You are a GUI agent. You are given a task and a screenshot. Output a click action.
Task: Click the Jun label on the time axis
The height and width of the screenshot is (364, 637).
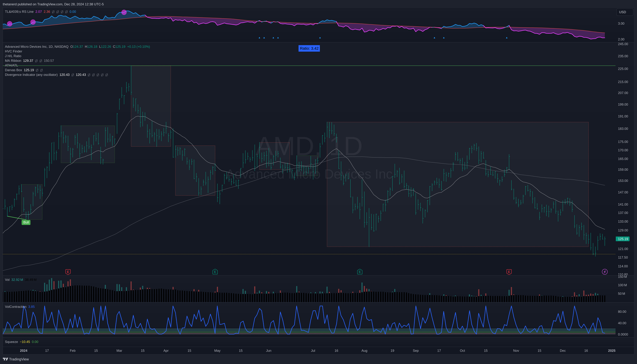pos(269,351)
